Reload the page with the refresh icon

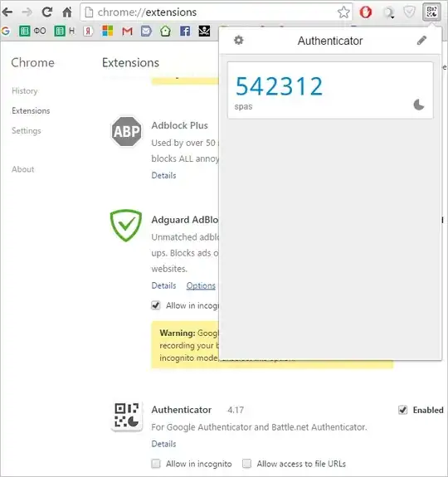click(x=47, y=12)
